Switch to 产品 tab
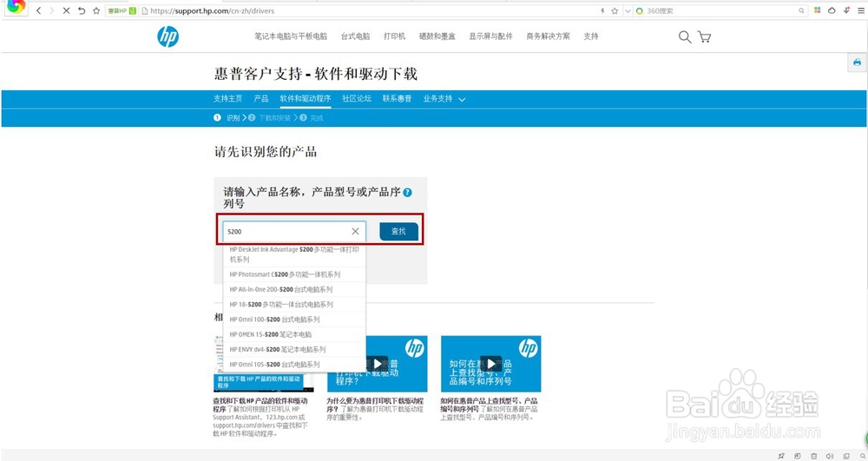Screen dimensions: 868x461 pyautogui.click(x=261, y=98)
